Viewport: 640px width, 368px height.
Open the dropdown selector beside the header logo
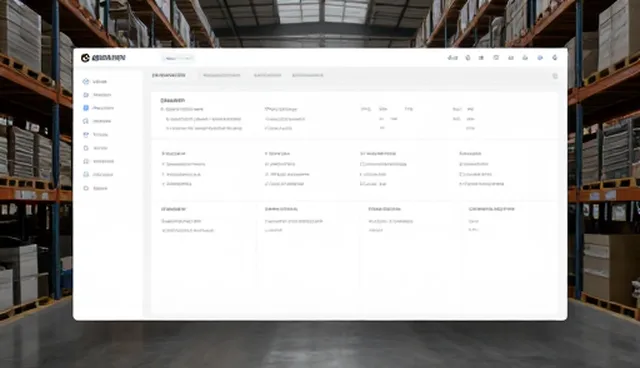(x=178, y=58)
